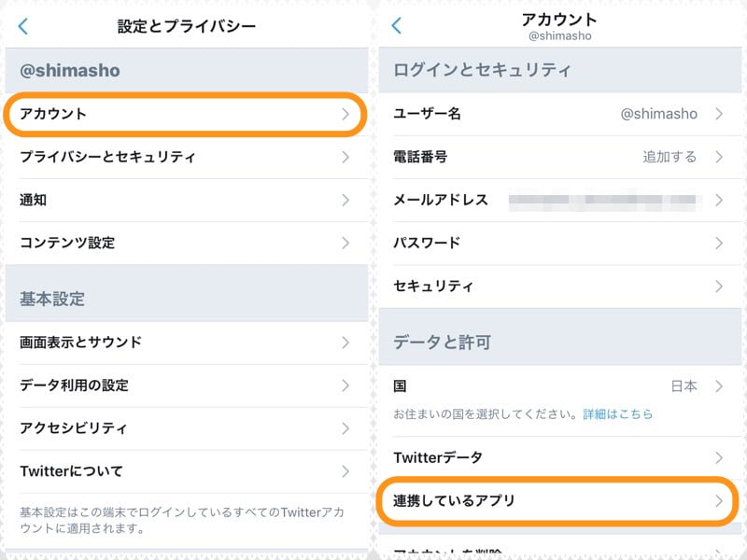Image resolution: width=747 pixels, height=560 pixels.
Task: Select the ユーザー名 @shimasho row
Action: point(560,114)
